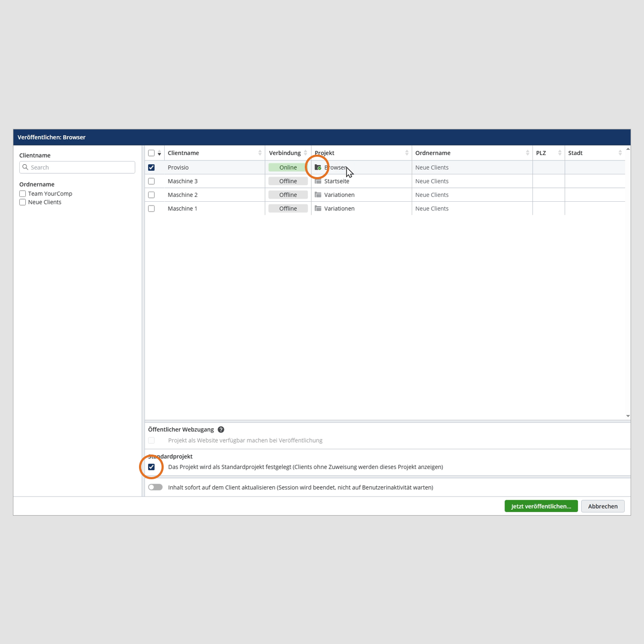This screenshot has width=644, height=644.
Task: Toggle immediate client content update switch
Action: (x=155, y=487)
